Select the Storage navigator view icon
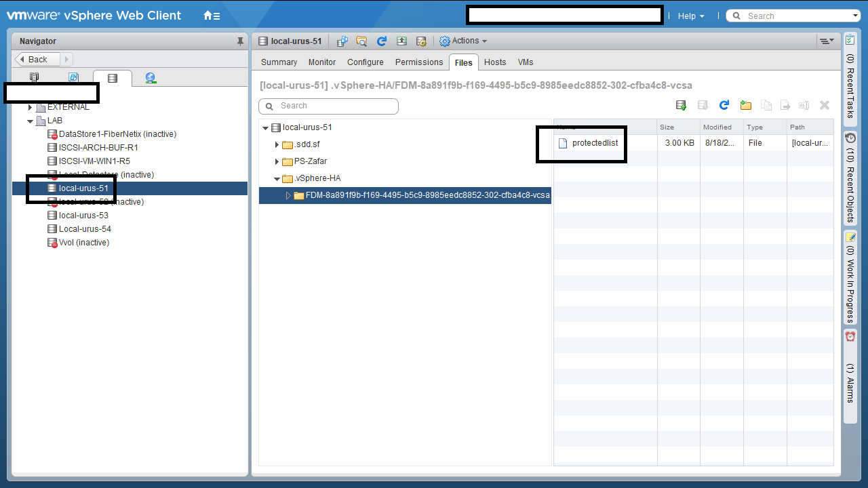This screenshot has width=868, height=488. pos(113,78)
